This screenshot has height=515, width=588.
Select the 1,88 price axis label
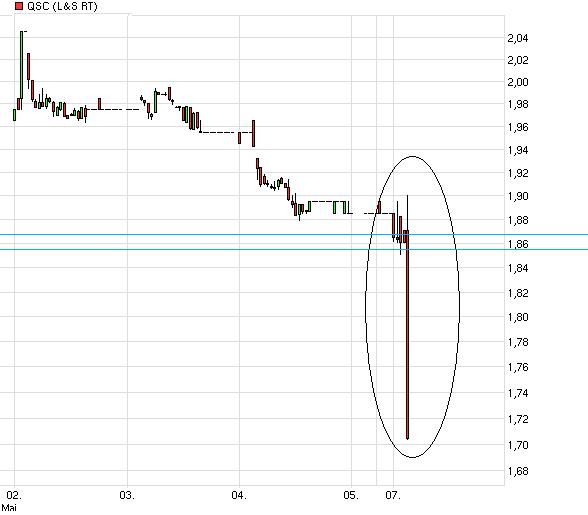518,220
